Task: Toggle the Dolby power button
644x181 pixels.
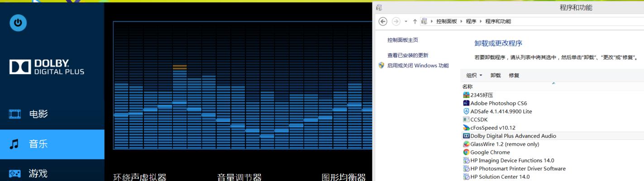Action: 18,23
